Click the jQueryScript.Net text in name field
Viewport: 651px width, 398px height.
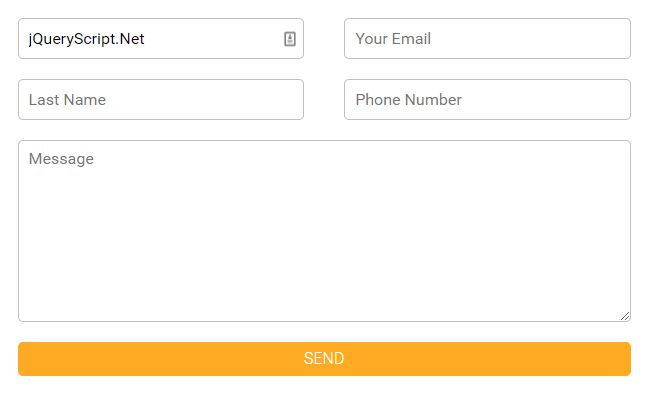point(86,39)
